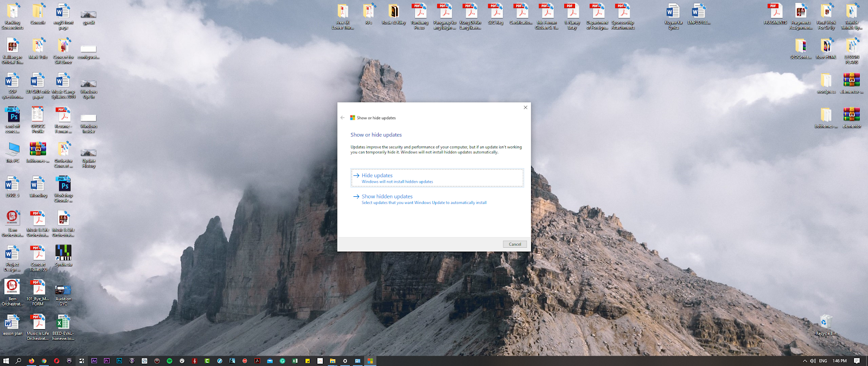
Task: Select the Synthesia desktop shortcut
Action: coord(63,256)
